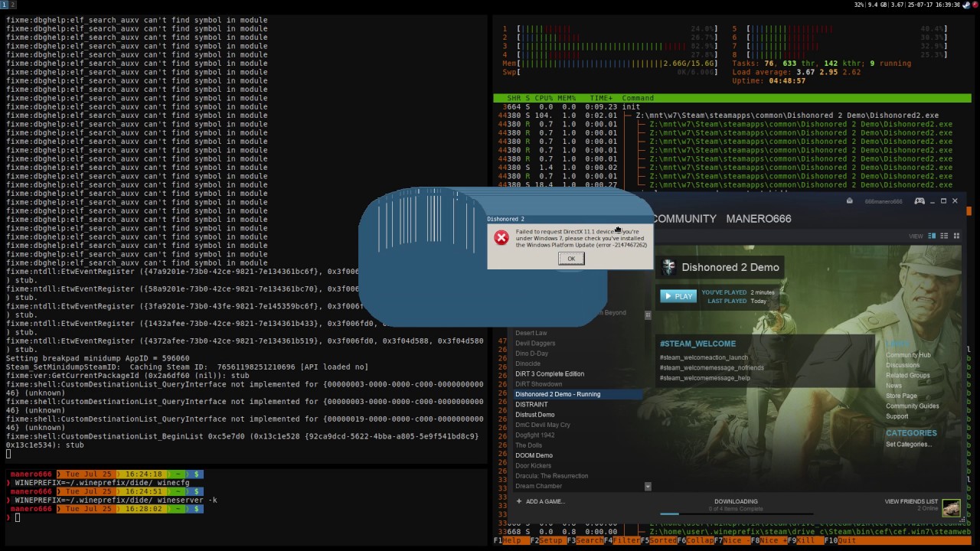Click the Steam tray icon in top bar

click(x=965, y=5)
